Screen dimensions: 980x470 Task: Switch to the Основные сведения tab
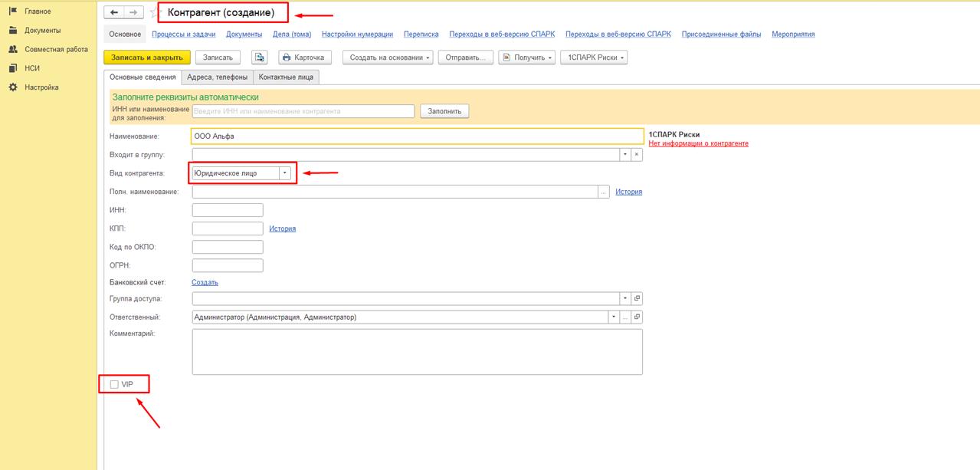click(143, 77)
